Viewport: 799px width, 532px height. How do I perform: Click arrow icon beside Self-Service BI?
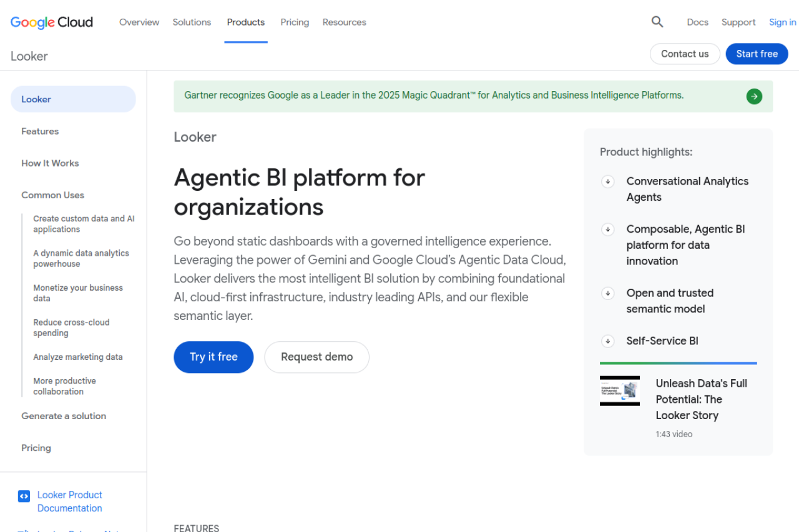607,341
